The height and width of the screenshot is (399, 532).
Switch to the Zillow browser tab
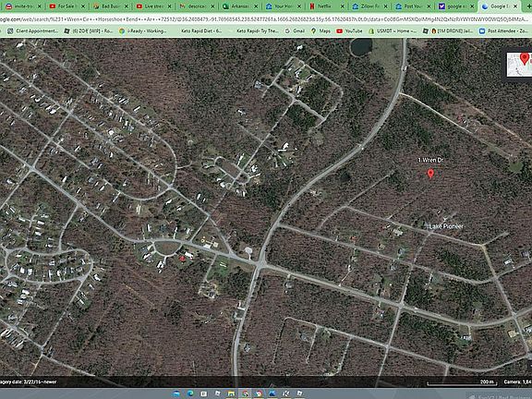(x=370, y=6)
